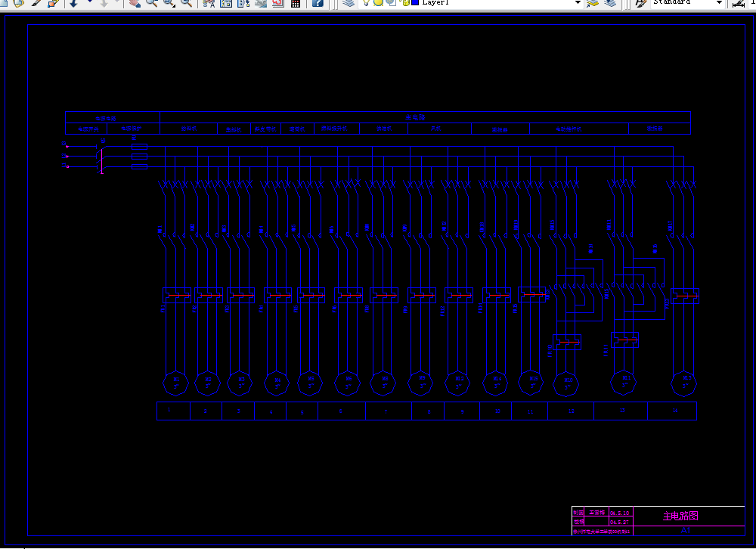
Task: Open the Zoom Window flyout tool
Action: (169, 3)
